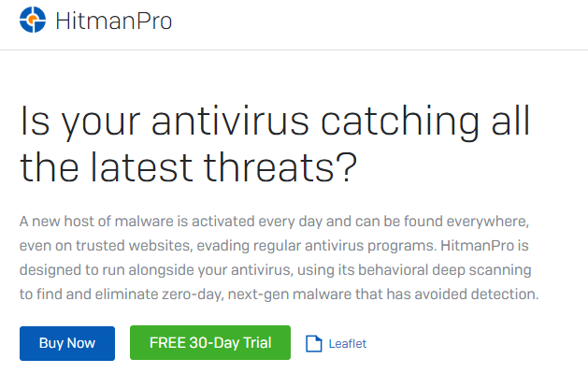Screen dimensions: 588x373
Task: Click paragraph line starting 'A new host of malware'
Action: [274, 222]
